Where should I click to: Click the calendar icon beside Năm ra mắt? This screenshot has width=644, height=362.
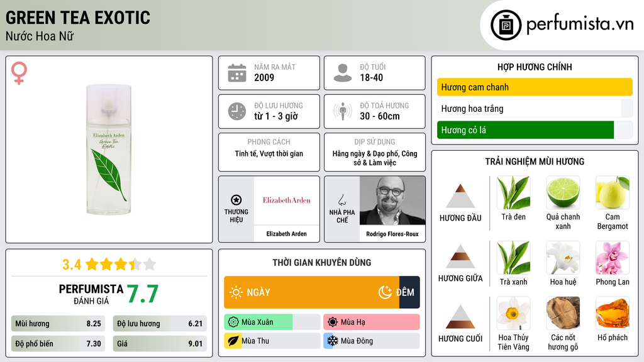pos(237,73)
